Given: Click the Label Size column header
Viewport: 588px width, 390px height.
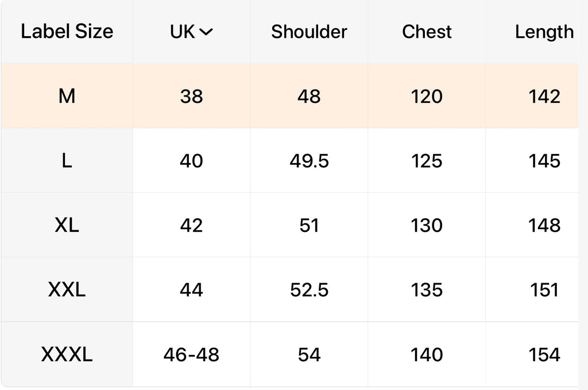Looking at the screenshot, I should 67,32.
